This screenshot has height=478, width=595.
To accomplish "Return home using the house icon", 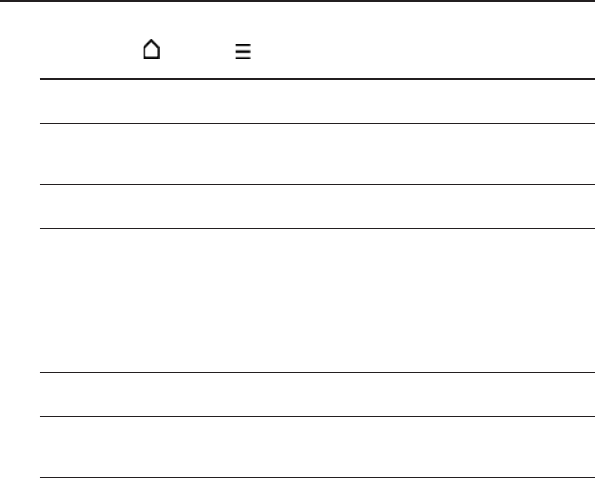I will click(151, 49).
